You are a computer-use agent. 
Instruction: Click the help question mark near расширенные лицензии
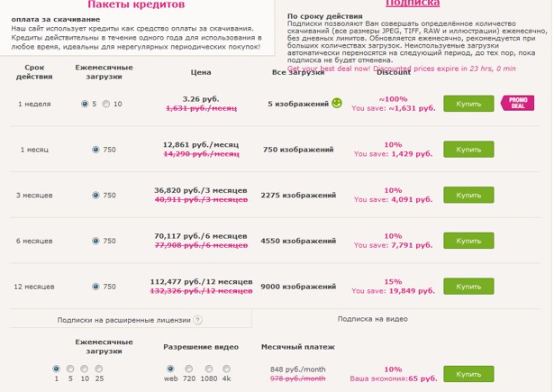coord(197,319)
